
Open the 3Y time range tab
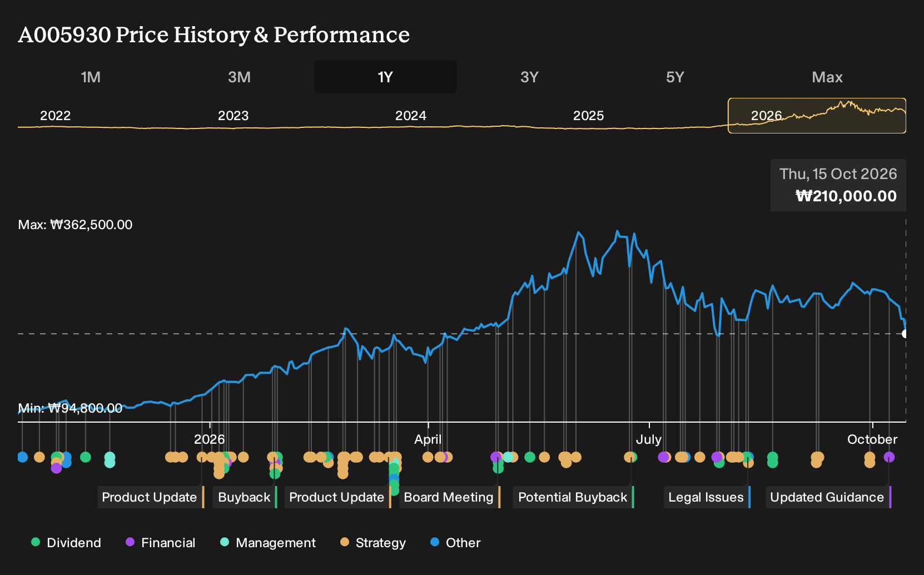click(x=529, y=77)
